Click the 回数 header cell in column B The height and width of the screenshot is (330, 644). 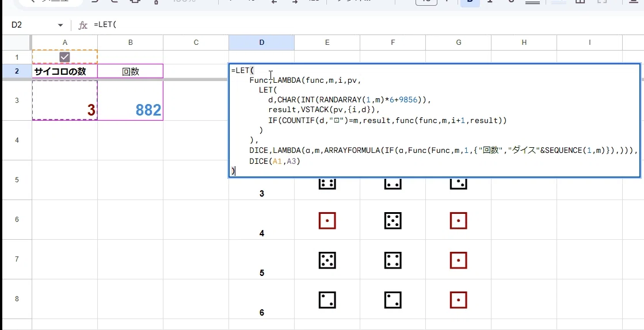(x=130, y=71)
